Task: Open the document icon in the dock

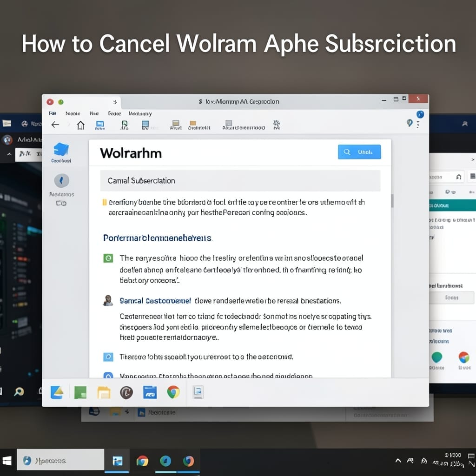Action: point(198,392)
